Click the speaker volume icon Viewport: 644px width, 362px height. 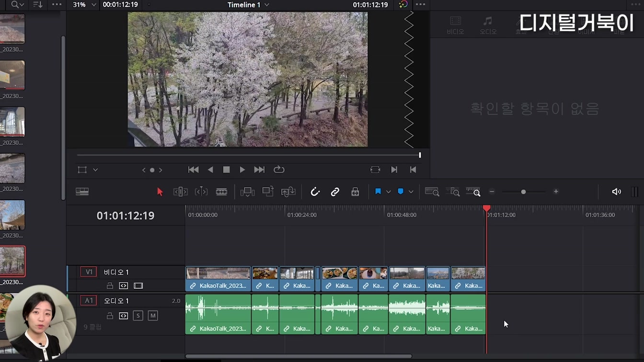(x=617, y=192)
